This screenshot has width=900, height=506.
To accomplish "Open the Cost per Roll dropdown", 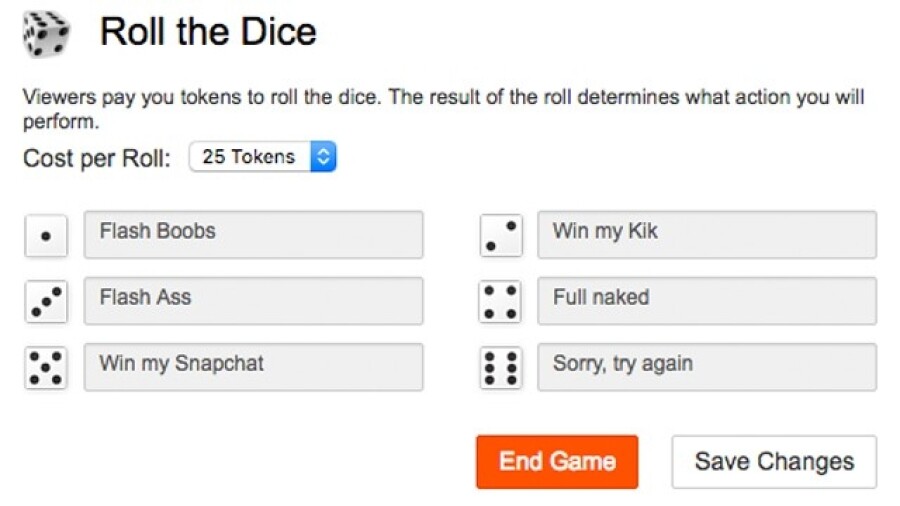I will pos(262,157).
